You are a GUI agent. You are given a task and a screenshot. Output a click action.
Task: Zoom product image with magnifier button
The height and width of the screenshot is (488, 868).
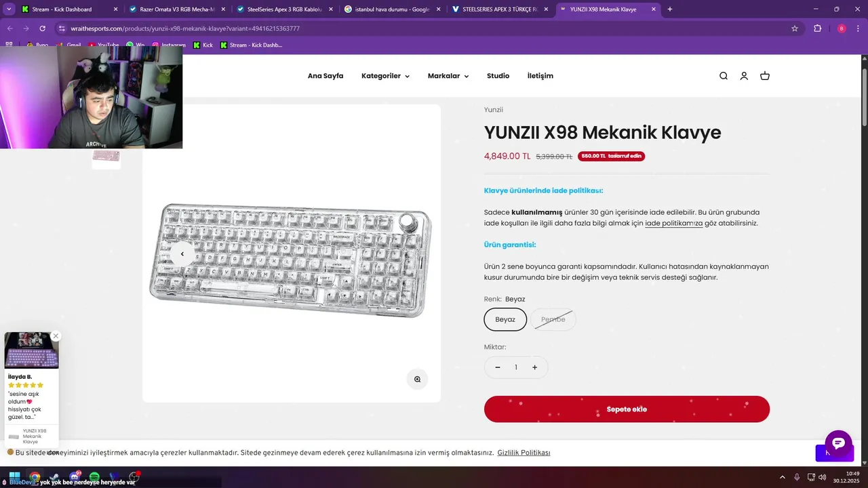(x=417, y=379)
